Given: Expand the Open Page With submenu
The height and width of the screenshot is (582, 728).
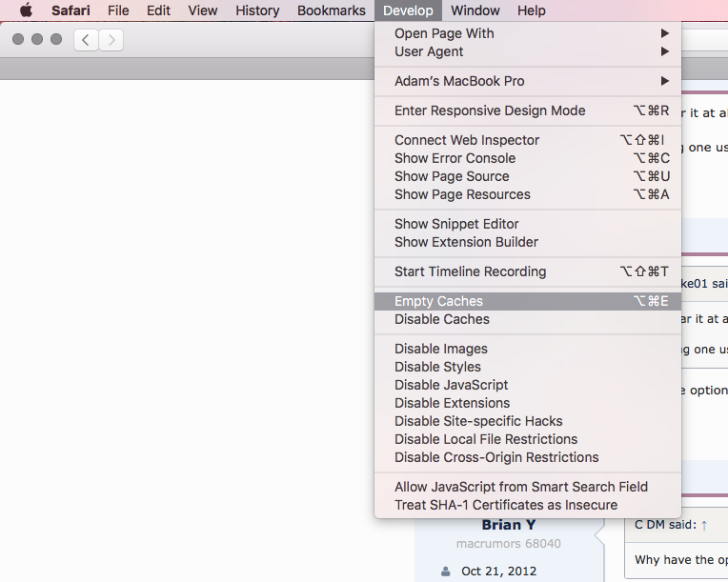Looking at the screenshot, I should pos(528,33).
